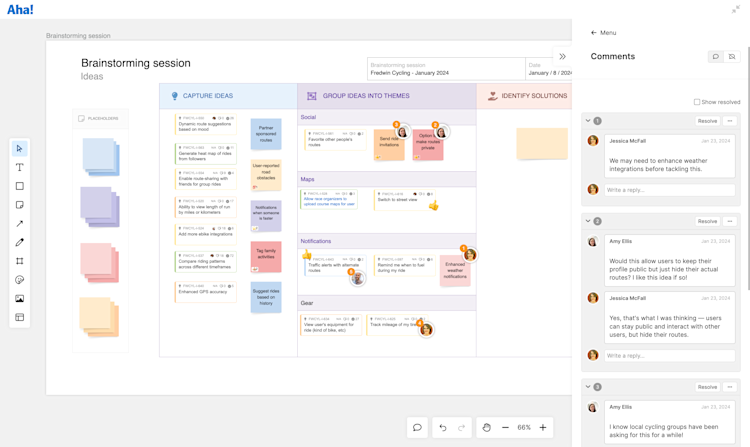Edit the Brainstorming session title
Screen dimensions: 750x447
click(x=136, y=63)
